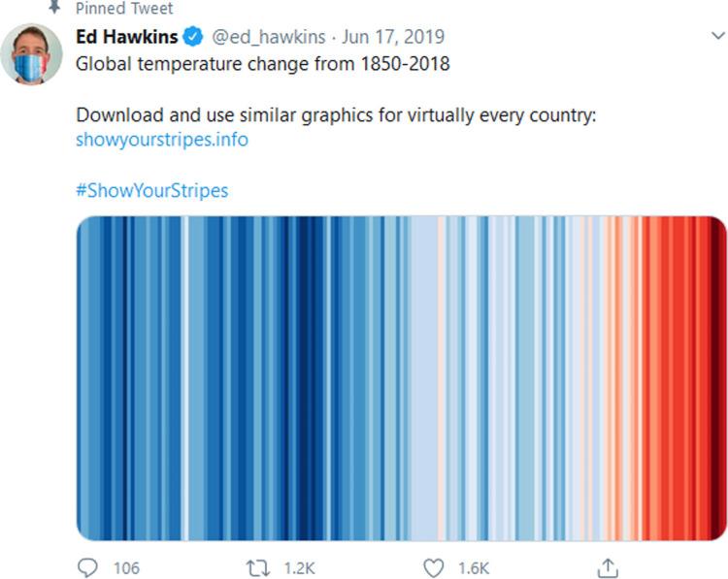Viewport: 728px width, 579px height.
Task: Click the Global temperature change tweet text
Action: 263,64
